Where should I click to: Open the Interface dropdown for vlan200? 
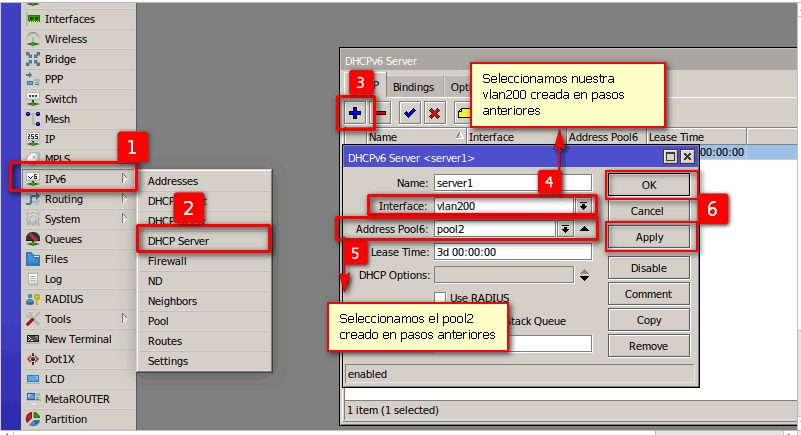582,205
